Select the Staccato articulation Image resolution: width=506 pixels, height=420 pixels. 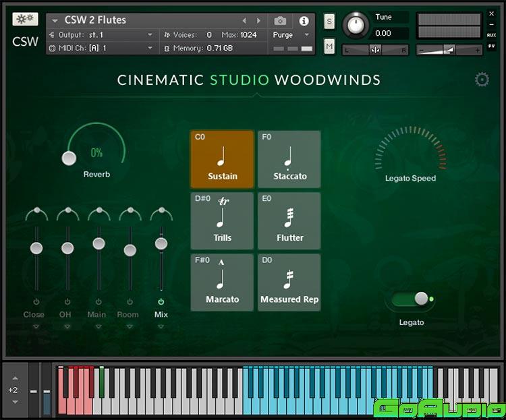pos(289,159)
